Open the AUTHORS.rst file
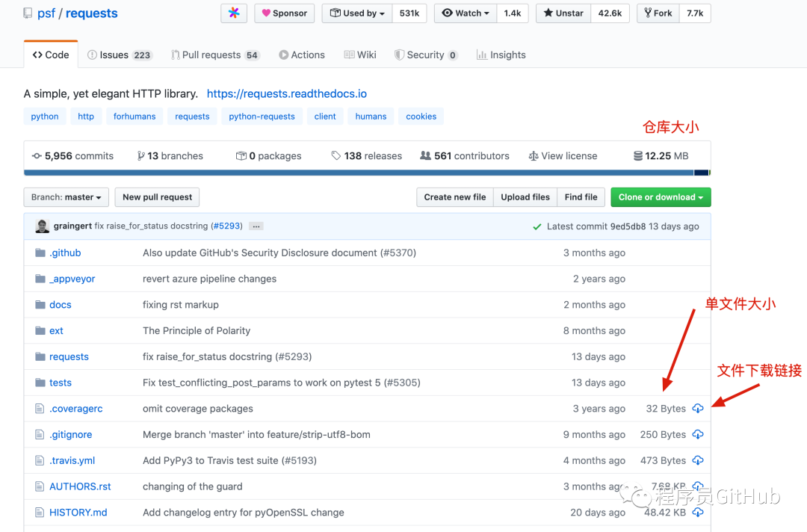 [x=80, y=486]
